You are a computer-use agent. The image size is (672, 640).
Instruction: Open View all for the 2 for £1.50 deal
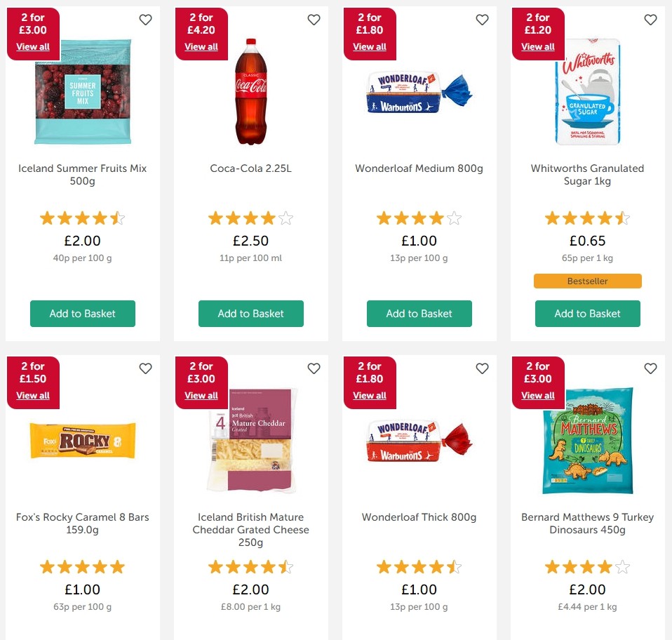33,395
